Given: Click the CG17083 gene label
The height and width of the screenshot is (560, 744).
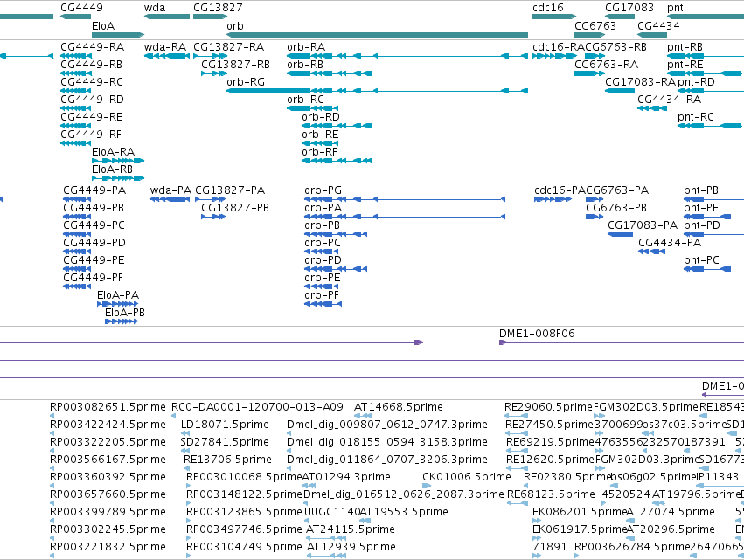Looking at the screenshot, I should click(x=629, y=8).
